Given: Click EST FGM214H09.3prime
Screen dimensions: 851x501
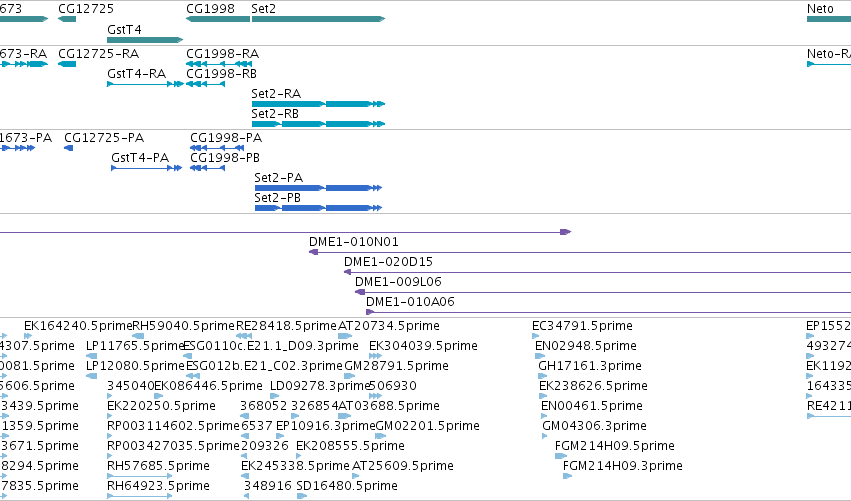Looking at the screenshot, I should tap(623, 467).
